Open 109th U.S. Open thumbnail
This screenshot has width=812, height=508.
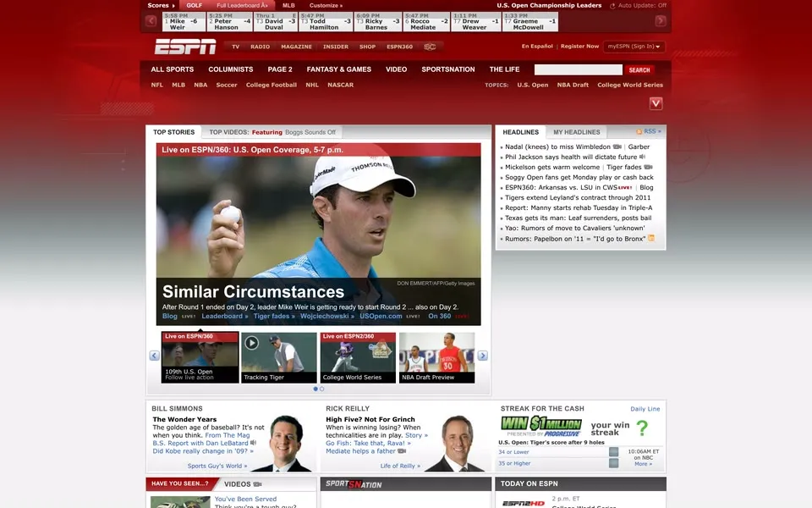200,357
